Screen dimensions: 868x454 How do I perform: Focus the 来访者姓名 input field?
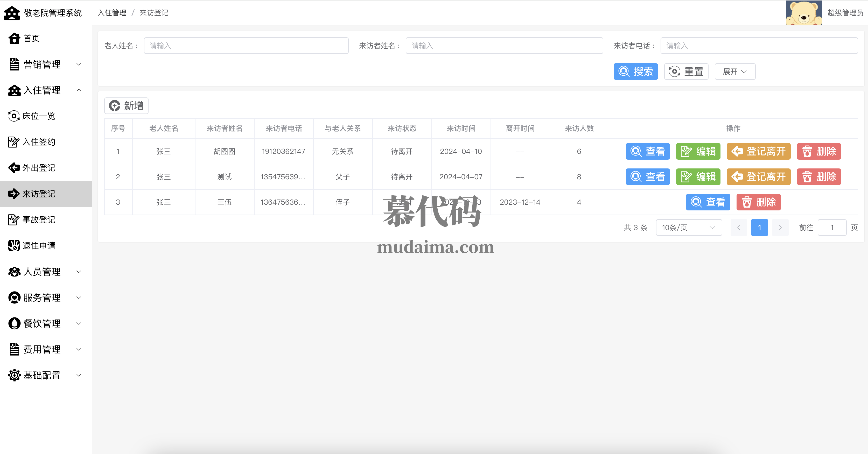(x=504, y=46)
